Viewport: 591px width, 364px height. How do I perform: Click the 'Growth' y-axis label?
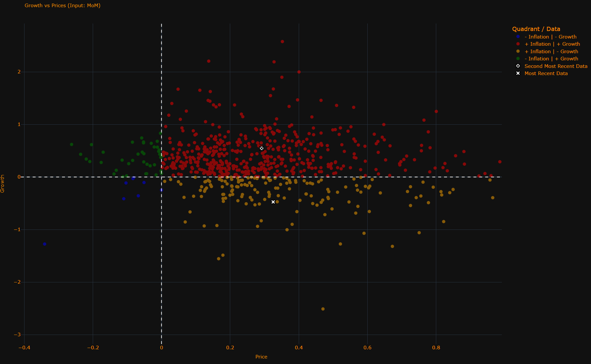[x=3, y=184]
